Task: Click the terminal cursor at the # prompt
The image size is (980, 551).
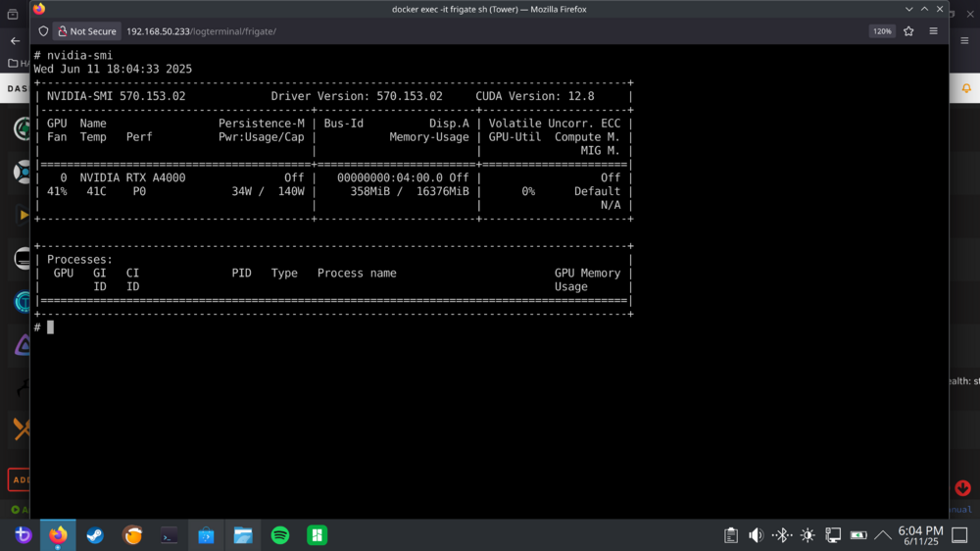Action: coord(51,327)
